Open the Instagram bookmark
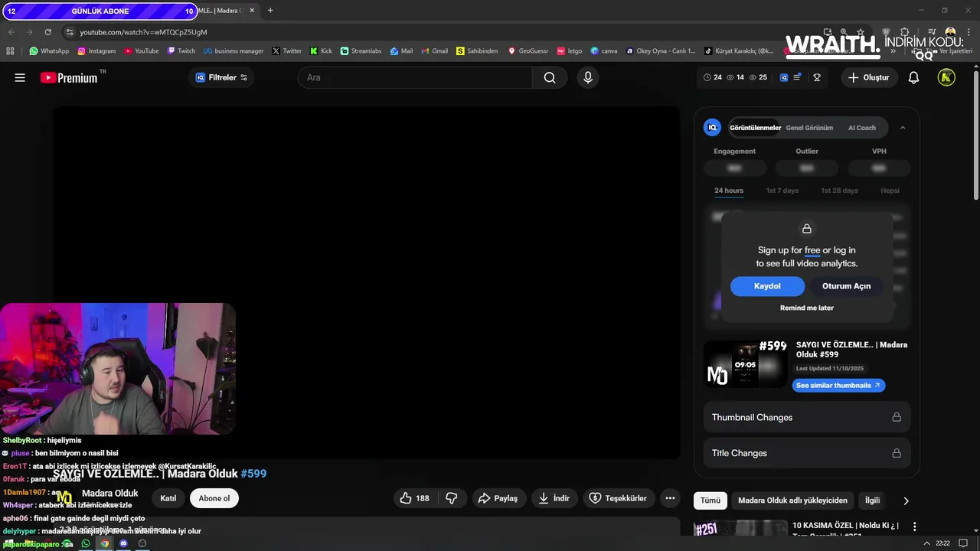The width and height of the screenshot is (980, 551). (96, 51)
